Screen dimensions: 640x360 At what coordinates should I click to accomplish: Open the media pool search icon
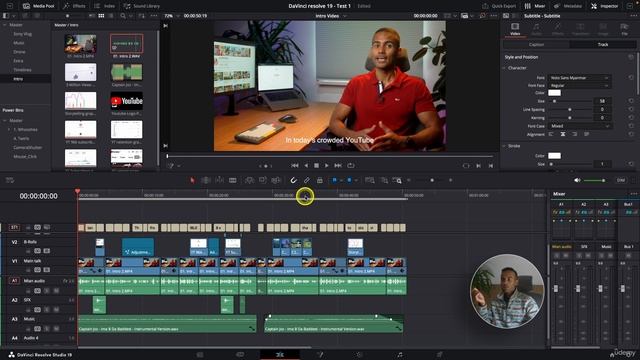pyautogui.click(x=123, y=16)
